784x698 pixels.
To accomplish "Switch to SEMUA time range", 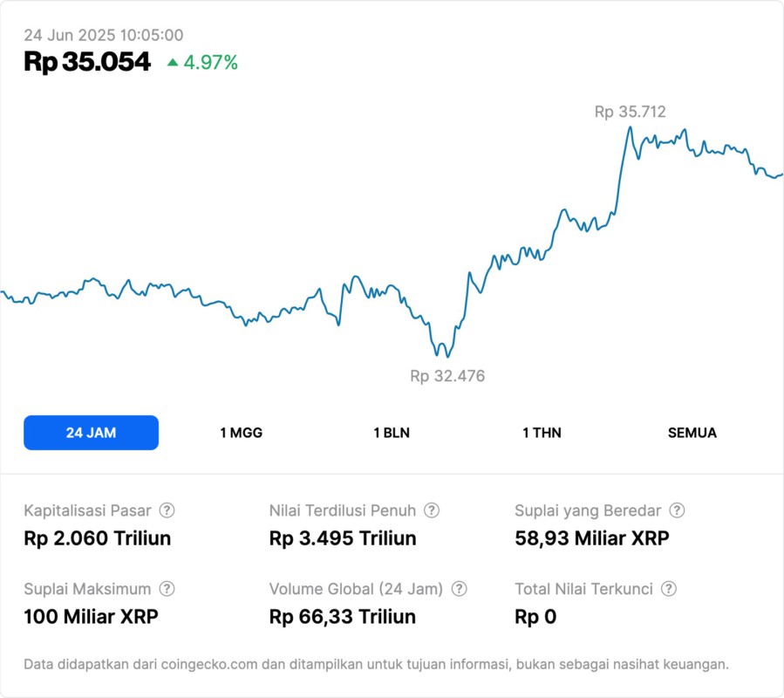I will pos(692,433).
